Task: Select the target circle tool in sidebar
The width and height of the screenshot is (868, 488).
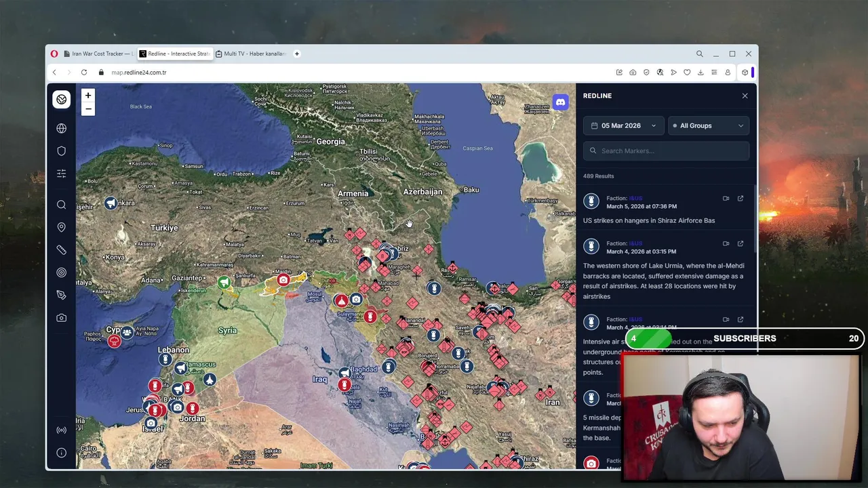Action: point(61,272)
